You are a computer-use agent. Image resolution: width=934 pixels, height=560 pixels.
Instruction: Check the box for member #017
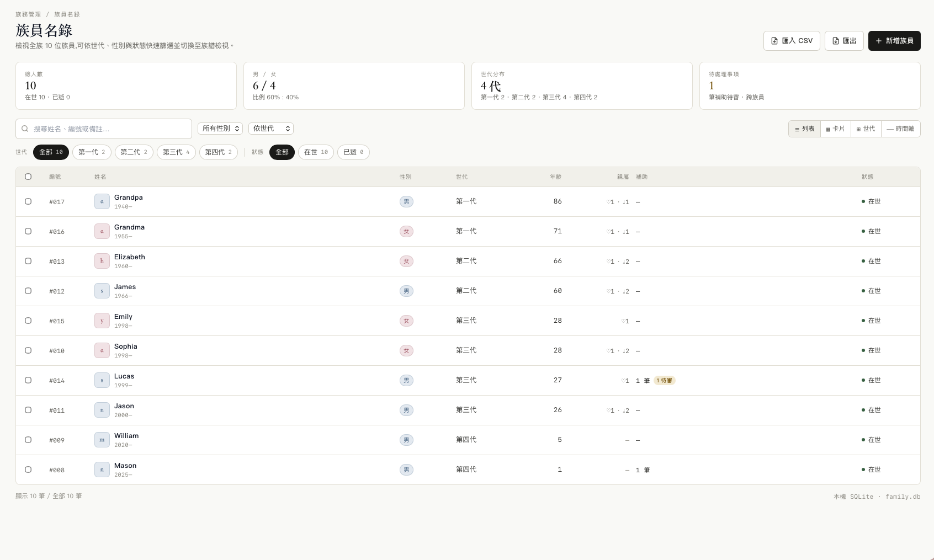[28, 201]
